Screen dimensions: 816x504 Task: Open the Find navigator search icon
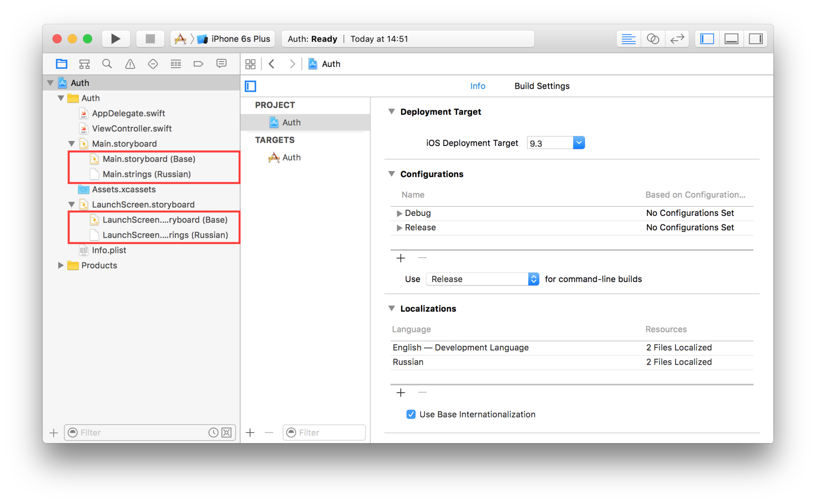107,64
